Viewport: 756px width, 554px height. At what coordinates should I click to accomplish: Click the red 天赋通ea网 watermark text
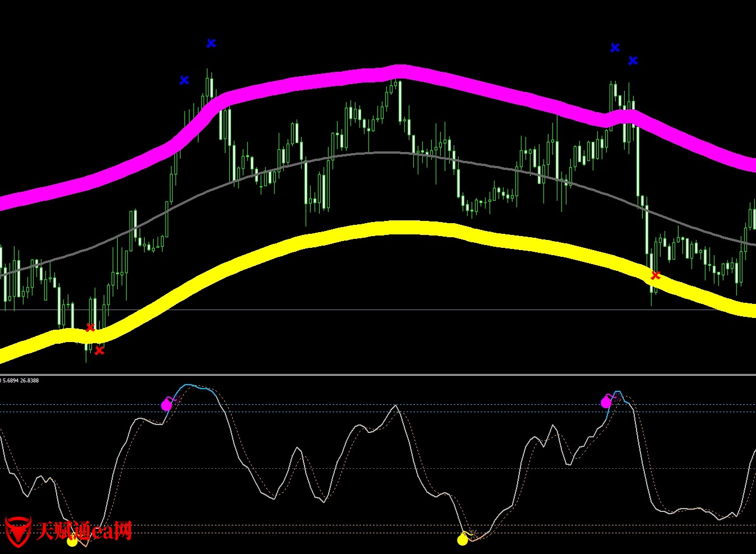[84, 530]
